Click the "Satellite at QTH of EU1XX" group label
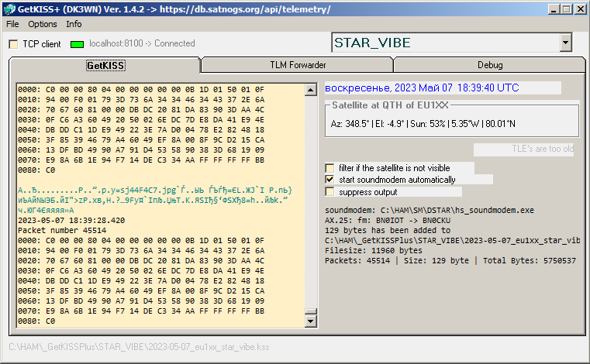The width and height of the screenshot is (590, 364). (390, 105)
